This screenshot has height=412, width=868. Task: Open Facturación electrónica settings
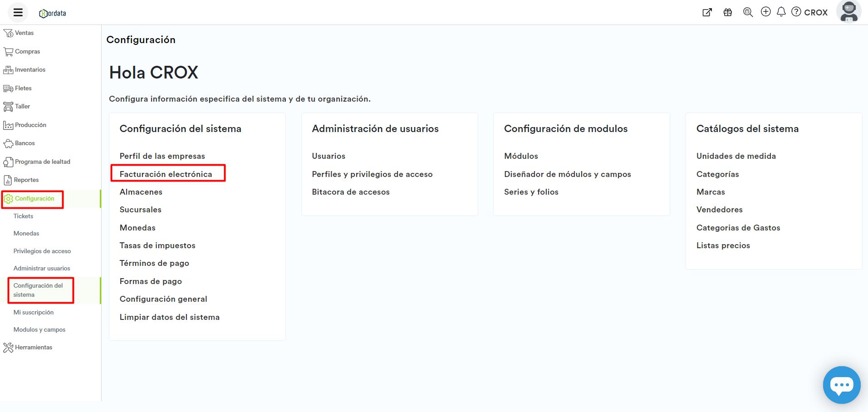coord(166,174)
